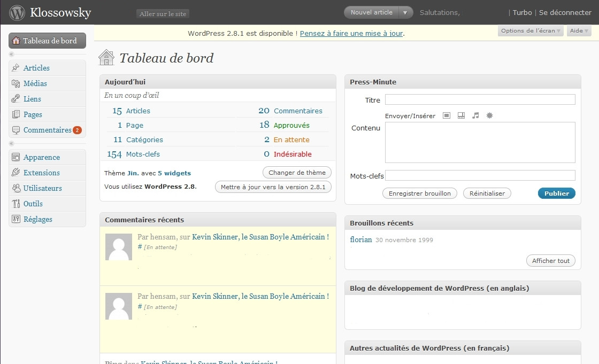This screenshot has width=599, height=364.
Task: Click Mettre à jour vers la version 2.8.1
Action: (x=273, y=187)
